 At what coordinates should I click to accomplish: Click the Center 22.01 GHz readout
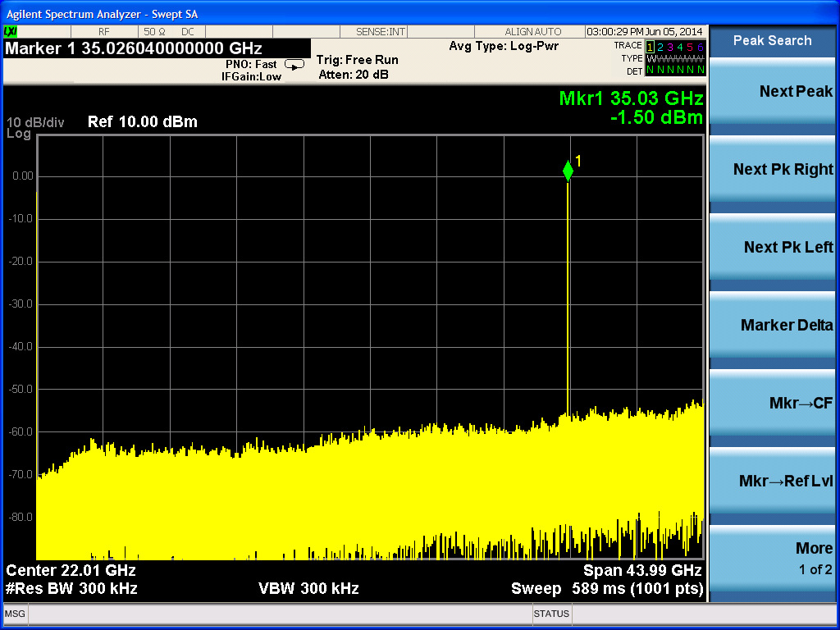tap(71, 570)
